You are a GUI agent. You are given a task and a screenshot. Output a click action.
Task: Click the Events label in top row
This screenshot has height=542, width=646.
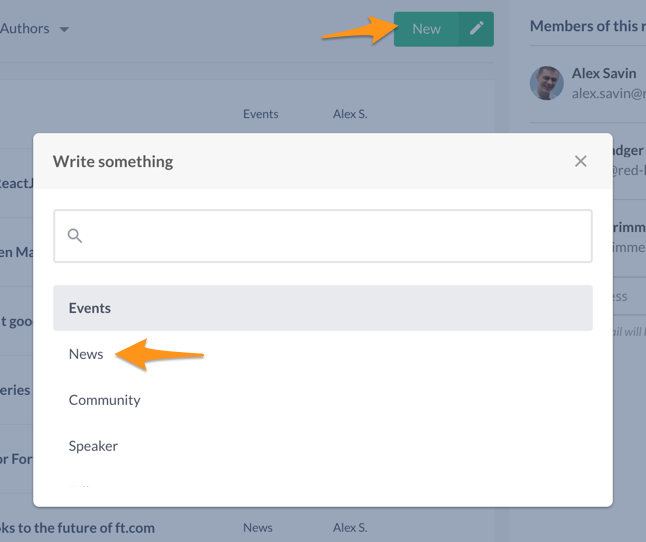(x=260, y=114)
